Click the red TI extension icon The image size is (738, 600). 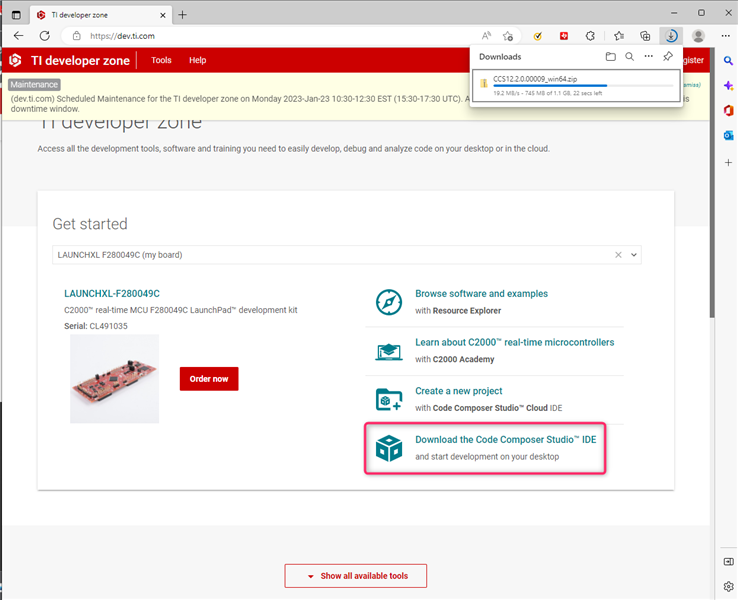(564, 36)
